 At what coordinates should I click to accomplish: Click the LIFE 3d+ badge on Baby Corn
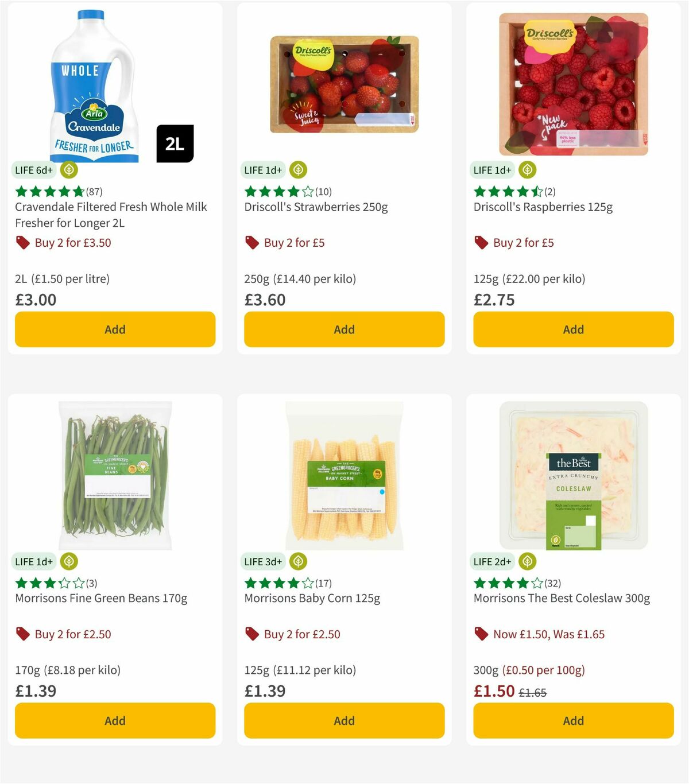262,561
